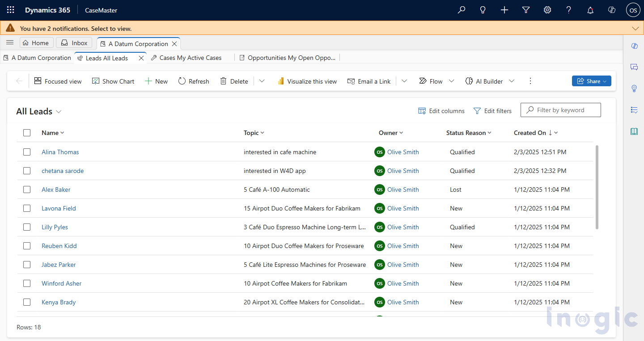
Task: Check the box for Alina Thomas
Action: click(27, 152)
